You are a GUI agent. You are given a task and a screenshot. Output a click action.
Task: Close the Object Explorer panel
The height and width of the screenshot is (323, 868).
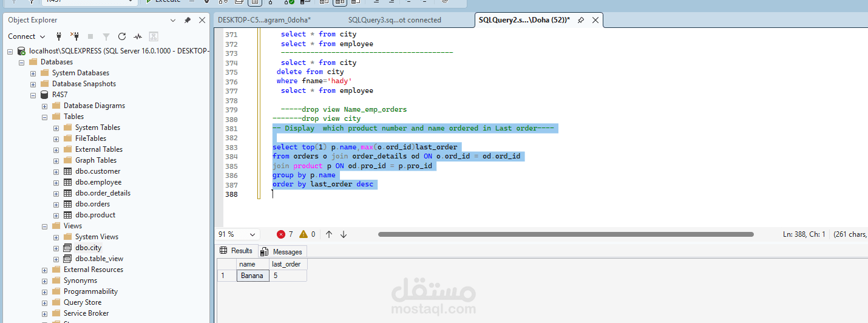pyautogui.click(x=201, y=20)
